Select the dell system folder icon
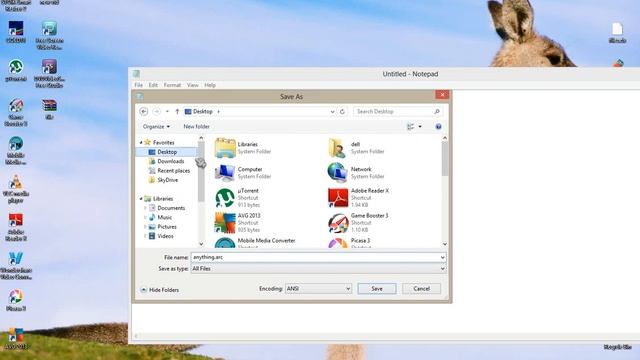Screen dimensions: 640x360 [337, 148]
